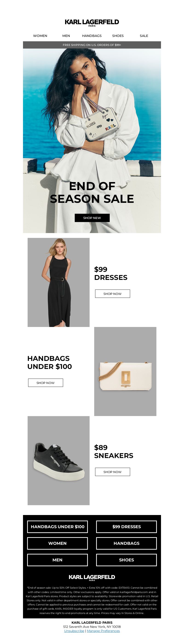Select SHOES in the top navigation
The width and height of the screenshot is (184, 644).
pos(118,36)
